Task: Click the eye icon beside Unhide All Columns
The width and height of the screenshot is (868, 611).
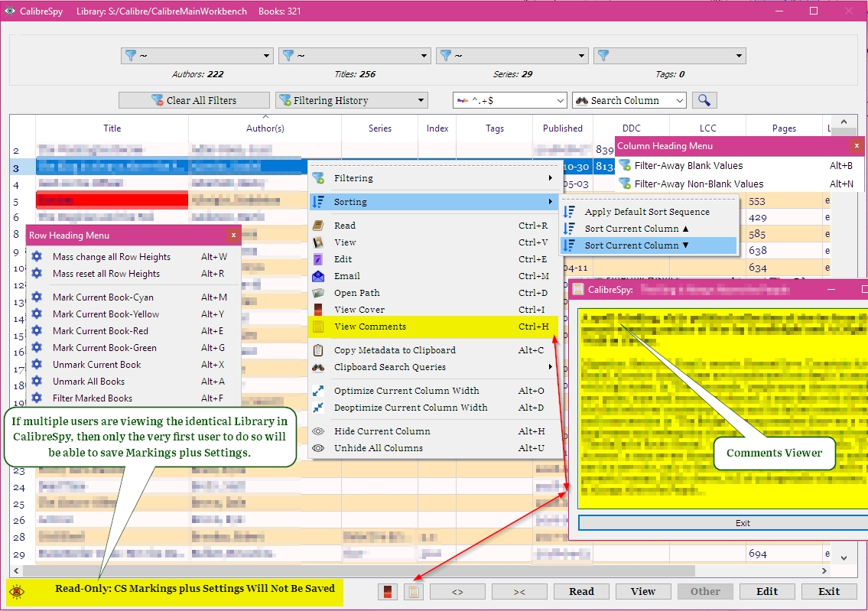Action: tap(318, 447)
